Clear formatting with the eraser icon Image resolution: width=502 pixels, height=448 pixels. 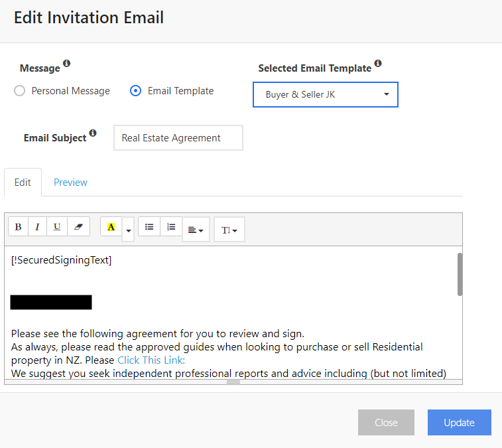(78, 227)
